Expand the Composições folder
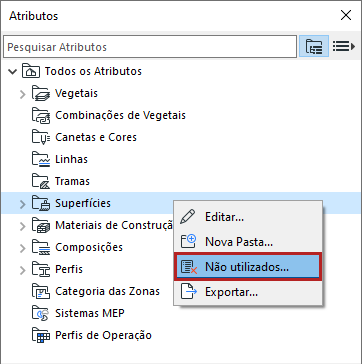This screenshot has width=362, height=364. (23, 248)
